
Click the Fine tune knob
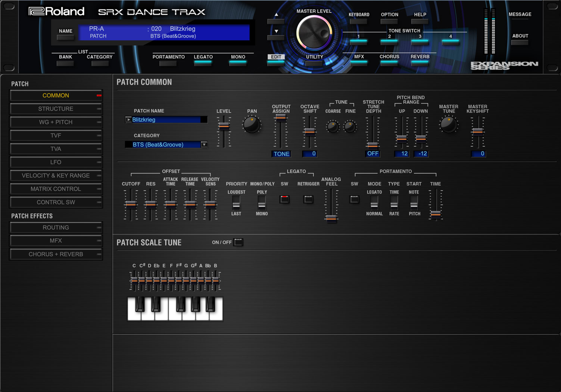pos(350,127)
